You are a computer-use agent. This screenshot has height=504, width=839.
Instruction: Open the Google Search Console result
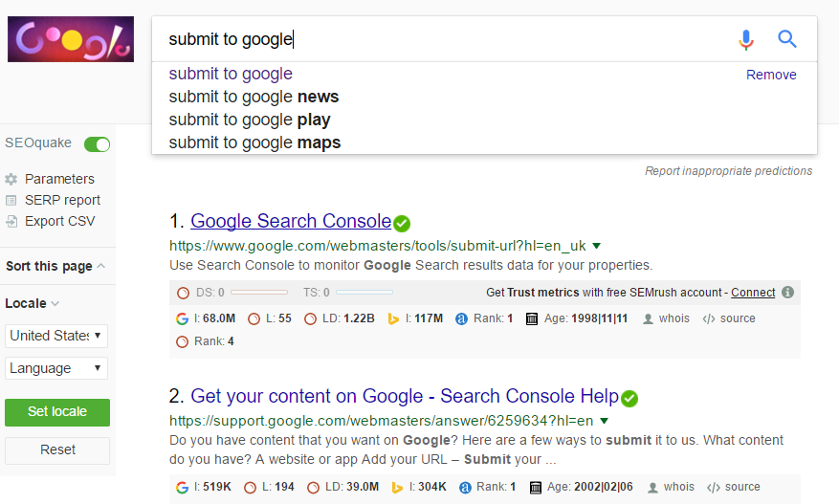[291, 221]
